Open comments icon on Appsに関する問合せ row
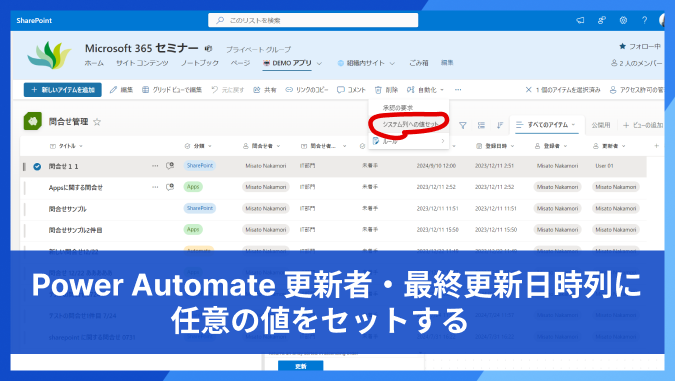675x381 pixels. click(x=170, y=187)
